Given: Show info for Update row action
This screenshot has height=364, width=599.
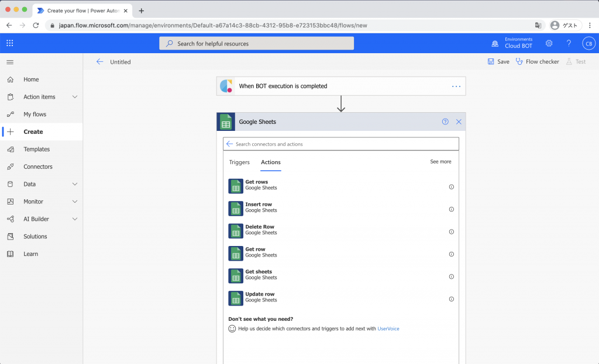Looking at the screenshot, I should 451,299.
